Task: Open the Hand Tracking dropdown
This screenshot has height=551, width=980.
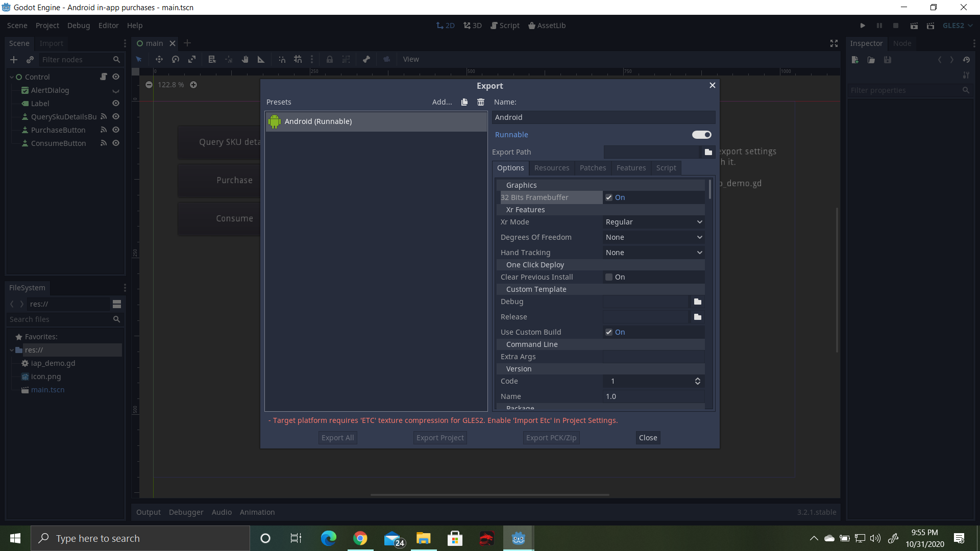Action: pyautogui.click(x=653, y=253)
